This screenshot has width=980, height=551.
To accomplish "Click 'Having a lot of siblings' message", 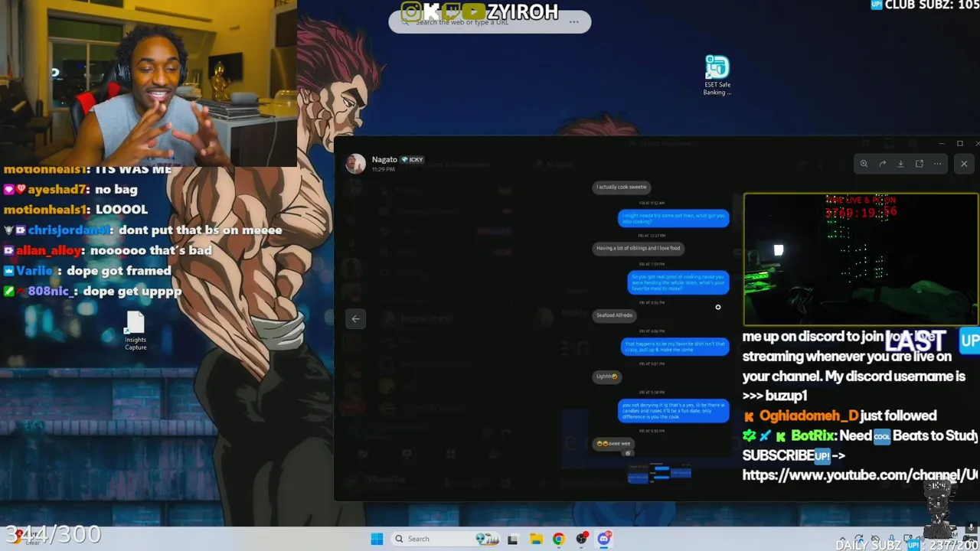I will tap(639, 248).
